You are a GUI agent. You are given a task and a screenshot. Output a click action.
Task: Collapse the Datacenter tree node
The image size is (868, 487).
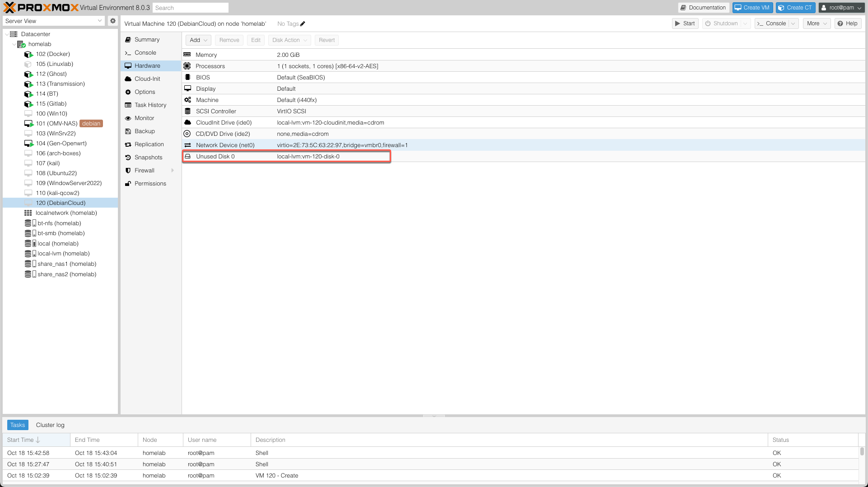point(6,34)
